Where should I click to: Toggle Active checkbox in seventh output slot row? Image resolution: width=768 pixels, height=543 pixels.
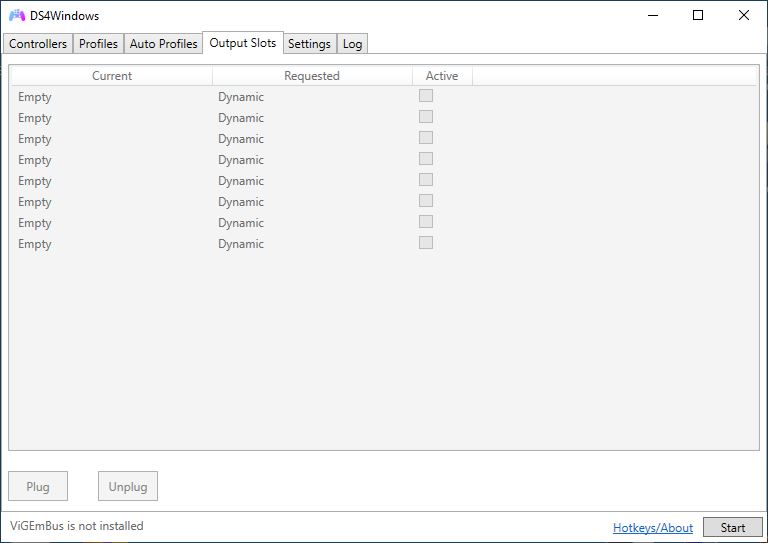(x=426, y=222)
